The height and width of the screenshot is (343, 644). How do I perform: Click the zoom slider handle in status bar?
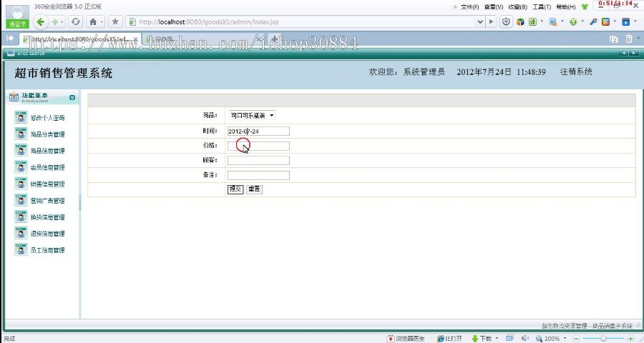coord(603,339)
